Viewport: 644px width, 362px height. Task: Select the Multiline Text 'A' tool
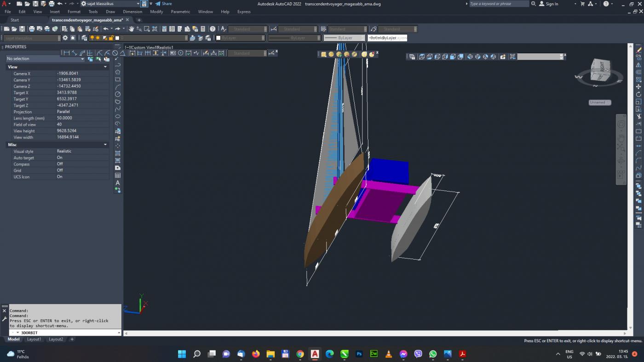point(118,183)
